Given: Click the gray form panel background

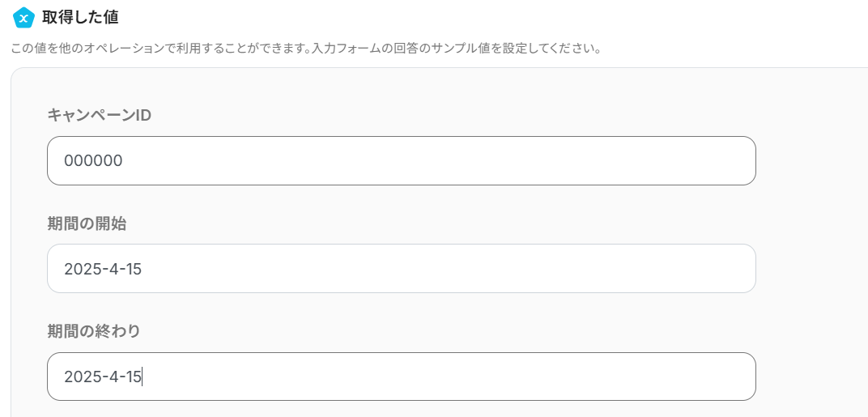Looking at the screenshot, I should (x=810, y=243).
